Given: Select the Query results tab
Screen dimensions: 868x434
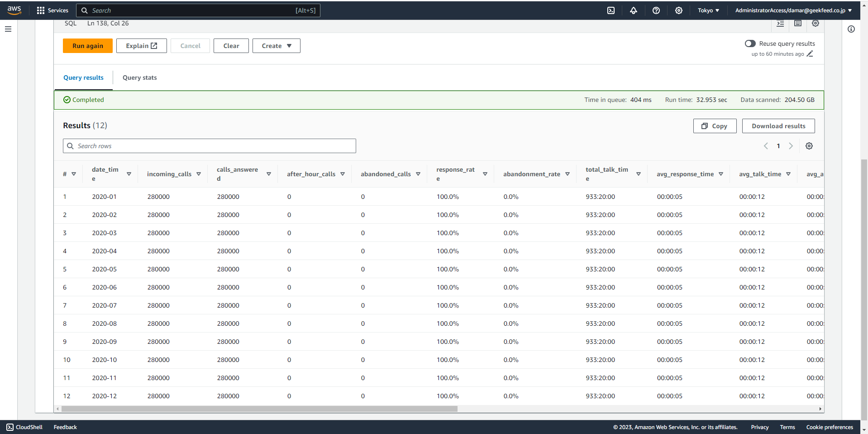Looking at the screenshot, I should coord(83,77).
